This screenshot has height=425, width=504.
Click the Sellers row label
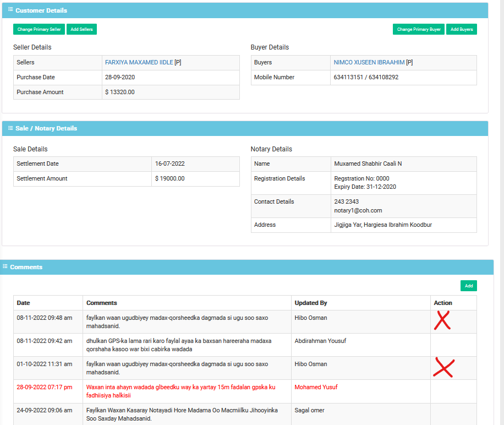click(x=25, y=62)
